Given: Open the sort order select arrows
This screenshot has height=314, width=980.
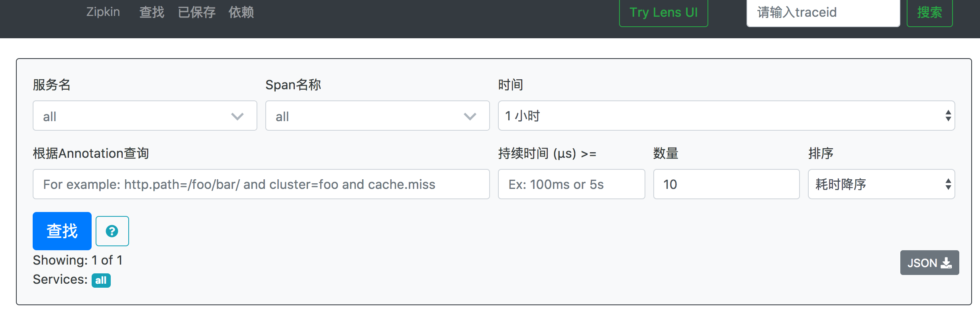Looking at the screenshot, I should pos(948,184).
